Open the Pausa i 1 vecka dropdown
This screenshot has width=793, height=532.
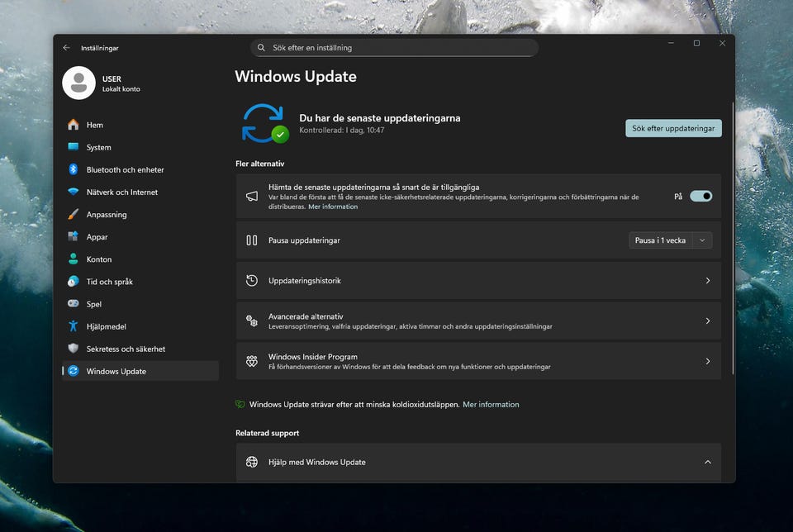pos(669,240)
